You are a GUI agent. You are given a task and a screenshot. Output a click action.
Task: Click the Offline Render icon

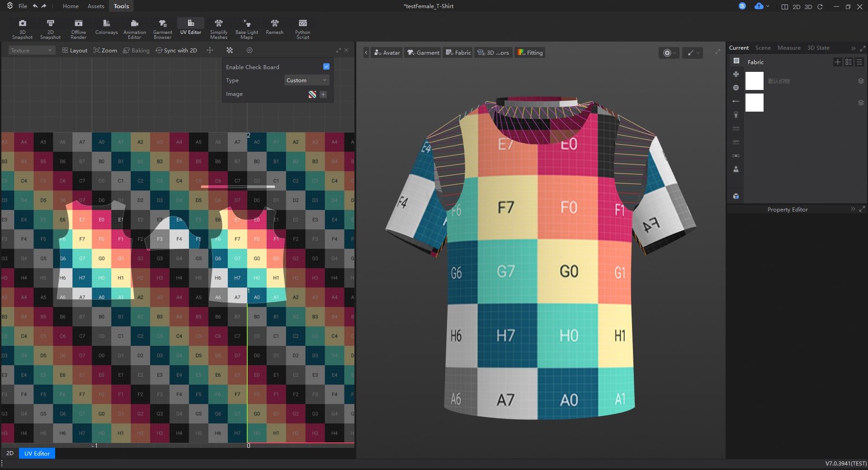[x=78, y=29]
